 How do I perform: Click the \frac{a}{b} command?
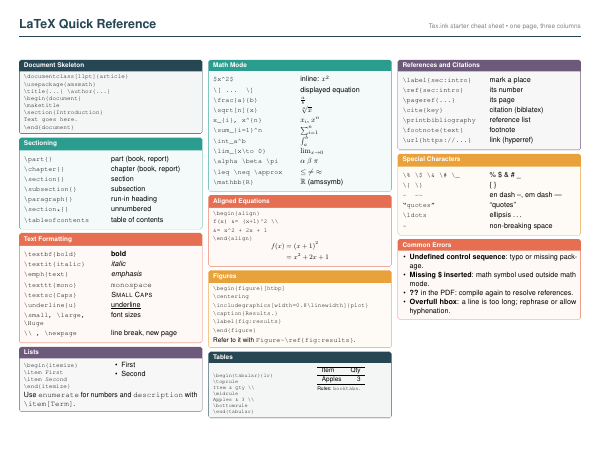[x=235, y=100]
